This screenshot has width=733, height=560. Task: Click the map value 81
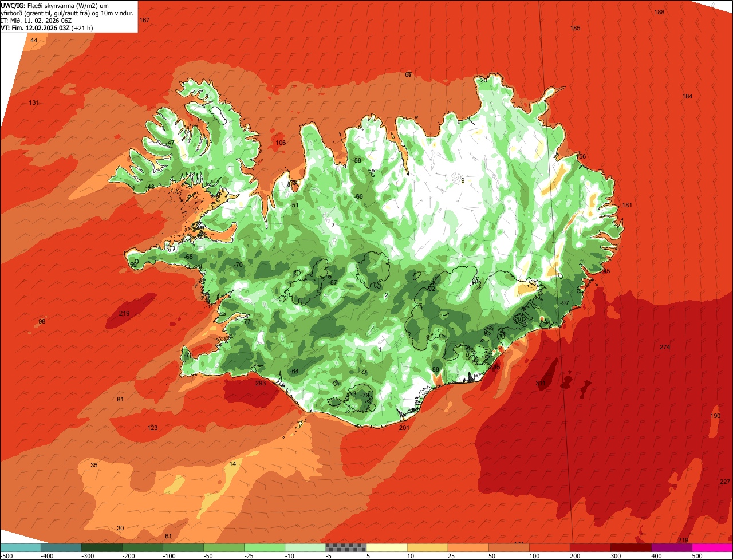pos(120,399)
